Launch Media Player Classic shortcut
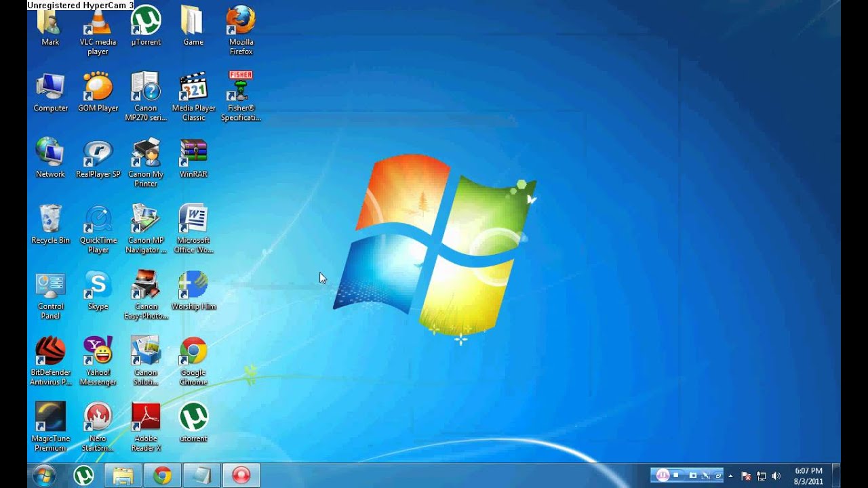This screenshot has width=868, height=488. pos(193,97)
